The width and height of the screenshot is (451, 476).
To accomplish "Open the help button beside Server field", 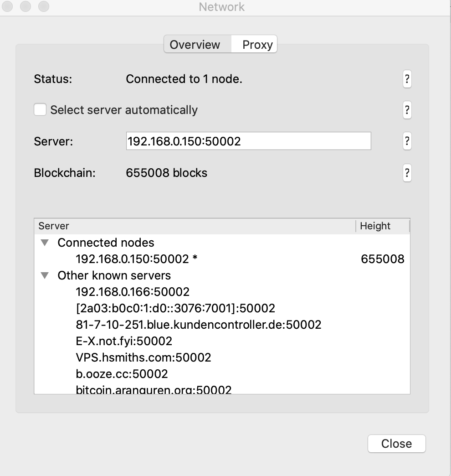I will click(407, 141).
